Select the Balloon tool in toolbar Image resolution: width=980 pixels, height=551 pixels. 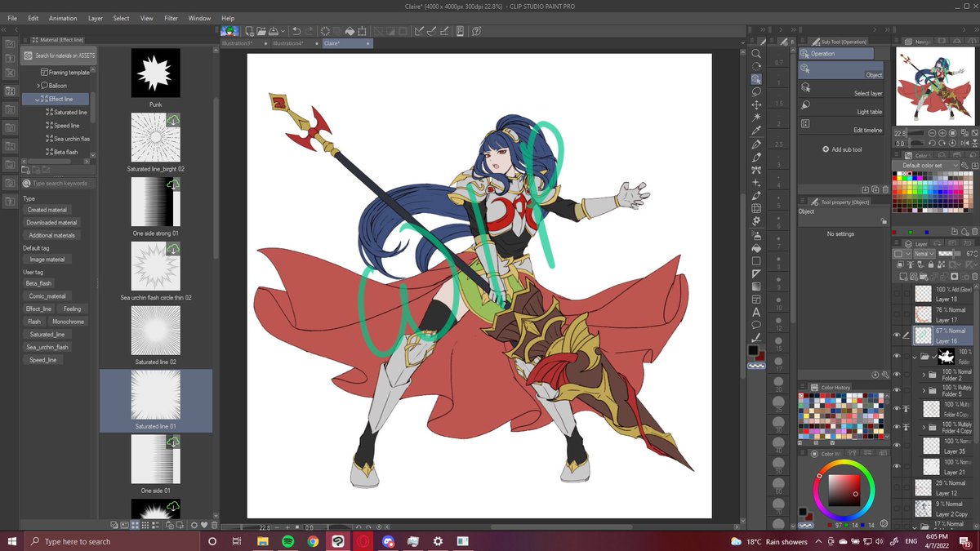[757, 325]
